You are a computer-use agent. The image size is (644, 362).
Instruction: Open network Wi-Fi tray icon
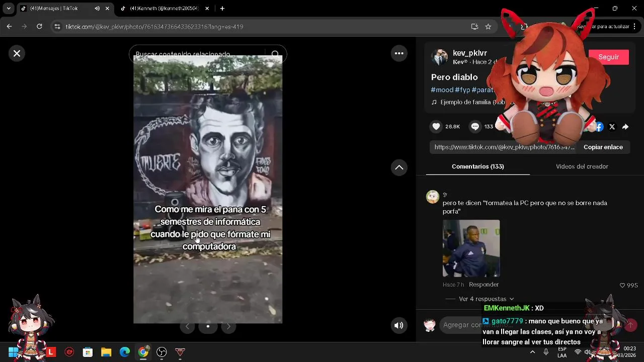click(578, 352)
